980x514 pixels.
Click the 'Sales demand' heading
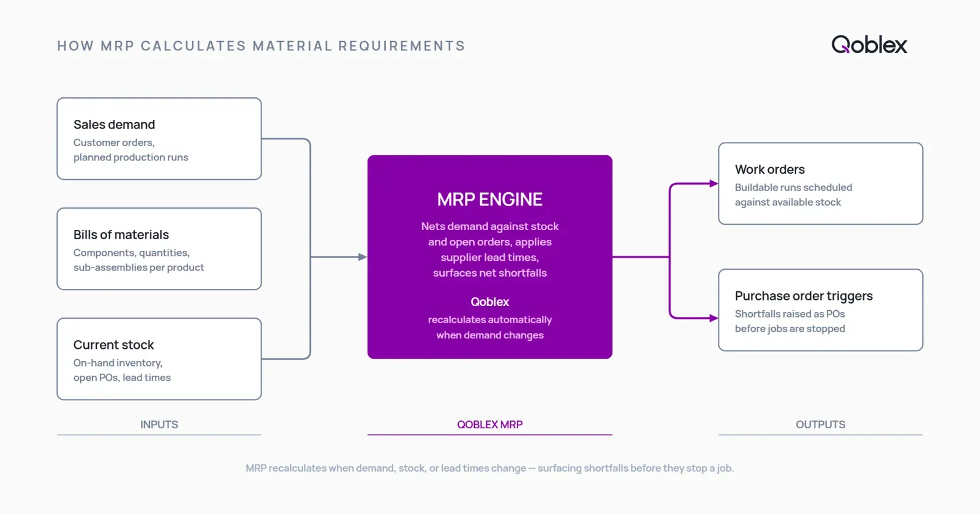(114, 124)
